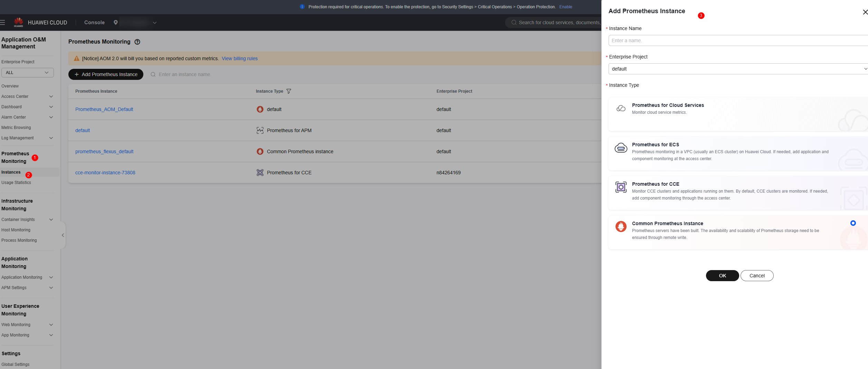Viewport: 868px width, 369px height.
Task: Click the instance name search magnifier icon
Action: pyautogui.click(x=153, y=74)
